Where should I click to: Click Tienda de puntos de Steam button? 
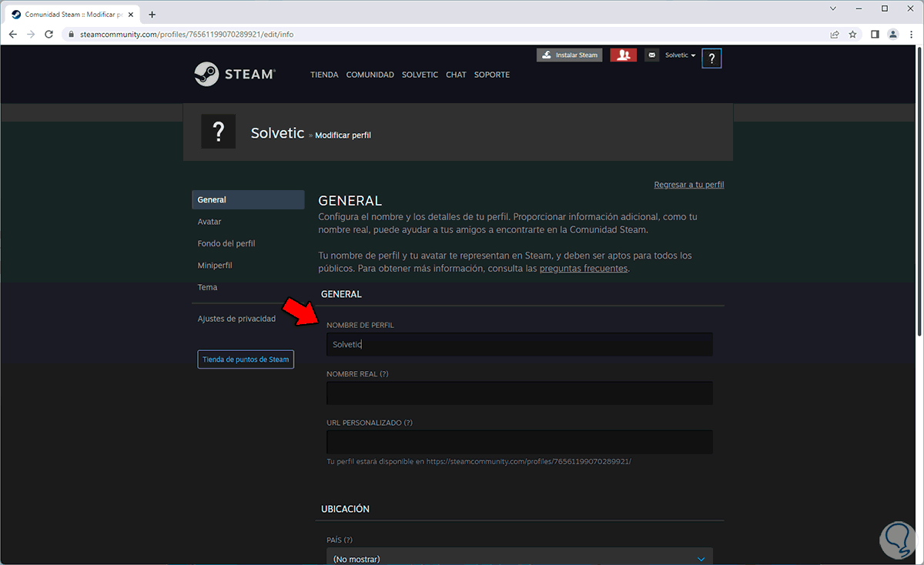point(246,359)
